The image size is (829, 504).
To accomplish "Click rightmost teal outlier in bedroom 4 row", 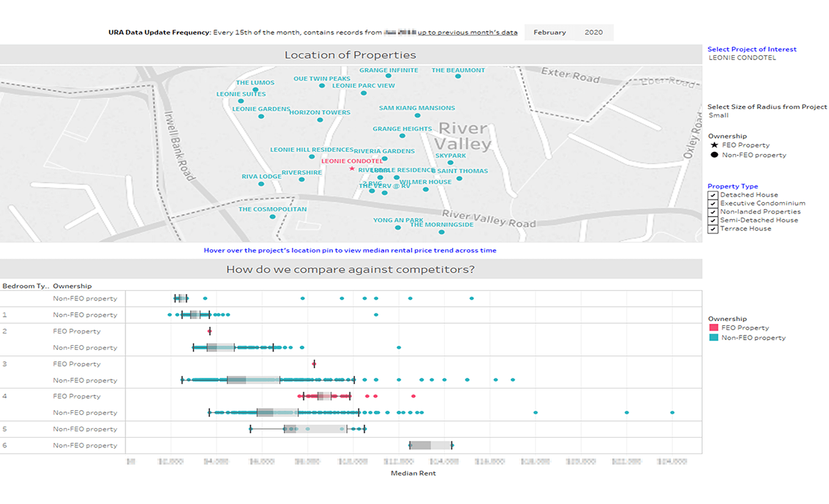I will [x=672, y=413].
